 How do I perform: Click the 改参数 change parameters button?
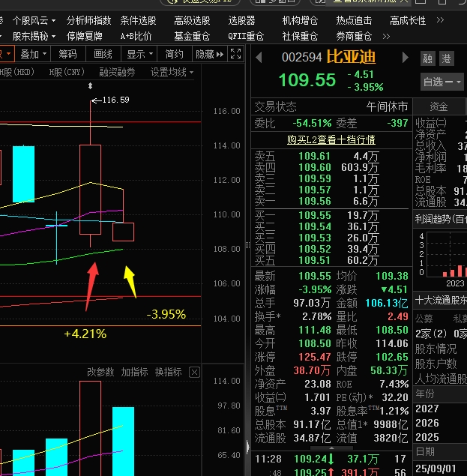[100, 372]
